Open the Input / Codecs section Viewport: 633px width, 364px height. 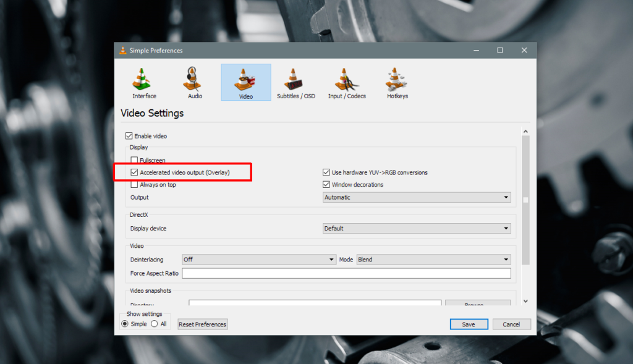(347, 82)
